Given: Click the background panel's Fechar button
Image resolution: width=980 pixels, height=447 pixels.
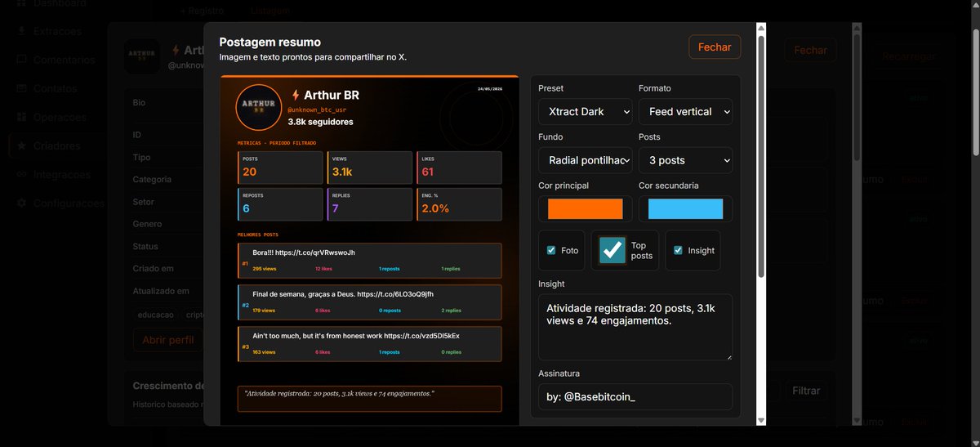Looking at the screenshot, I should 811,50.
